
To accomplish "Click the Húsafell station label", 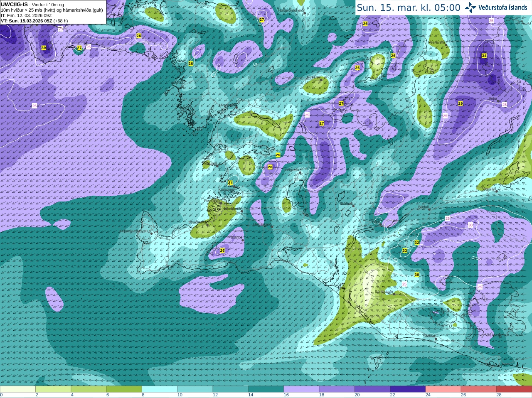I will coord(313,77).
